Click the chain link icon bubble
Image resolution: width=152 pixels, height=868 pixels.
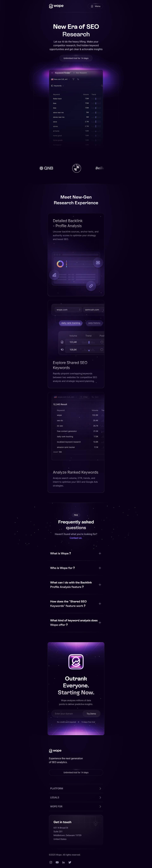click(91, 286)
